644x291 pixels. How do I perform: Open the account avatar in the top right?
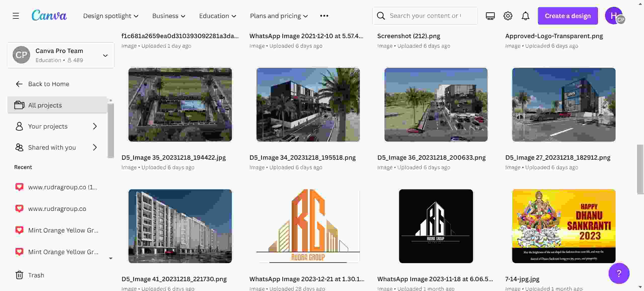[x=614, y=16]
